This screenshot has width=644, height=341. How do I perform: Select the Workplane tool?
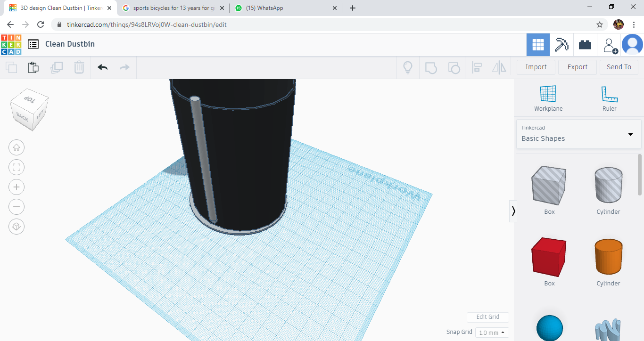click(548, 98)
